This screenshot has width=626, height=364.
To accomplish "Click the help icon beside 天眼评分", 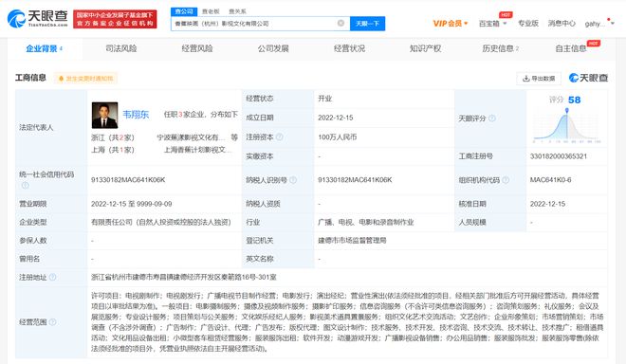I will tap(492, 118).
